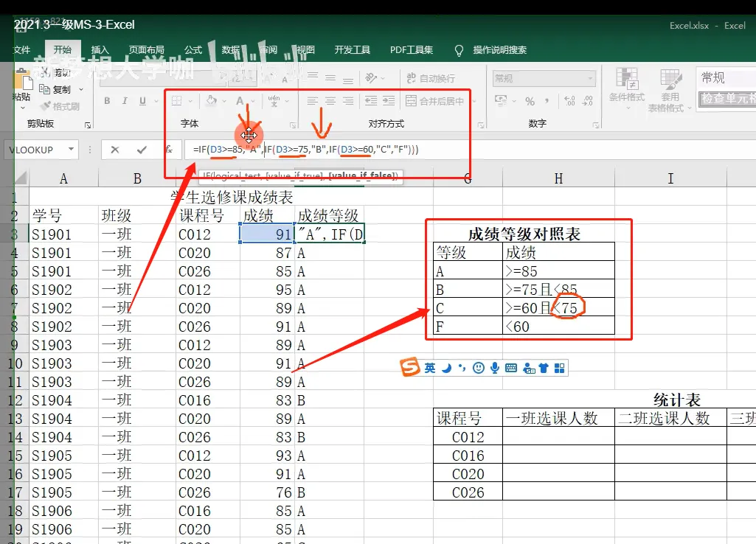Align text right in the cell

click(348, 101)
